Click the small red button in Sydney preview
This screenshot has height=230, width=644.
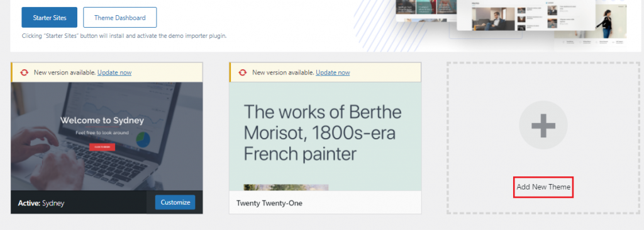point(103,147)
